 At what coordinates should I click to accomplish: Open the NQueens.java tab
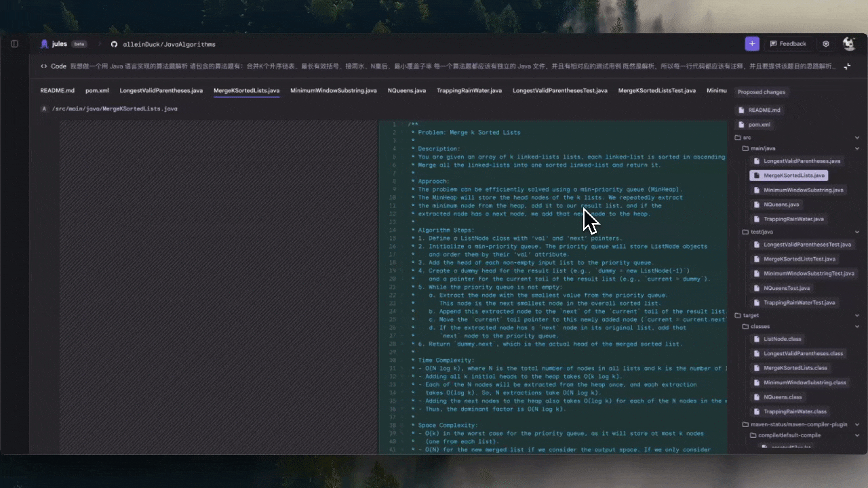tap(407, 90)
